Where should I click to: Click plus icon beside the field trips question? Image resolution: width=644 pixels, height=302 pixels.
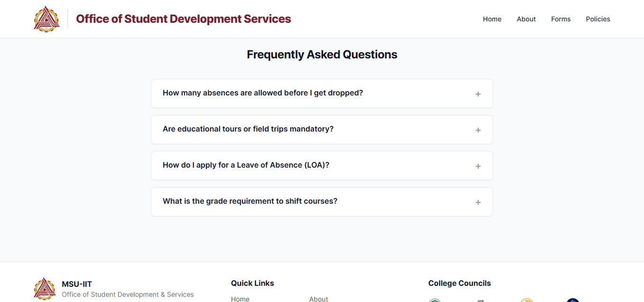coord(478,130)
